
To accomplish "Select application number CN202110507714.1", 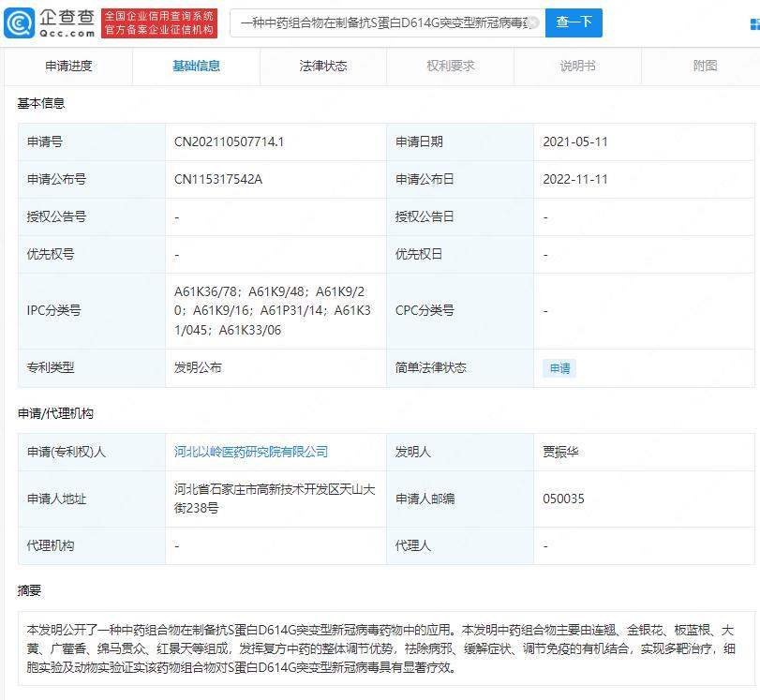I will [229, 142].
